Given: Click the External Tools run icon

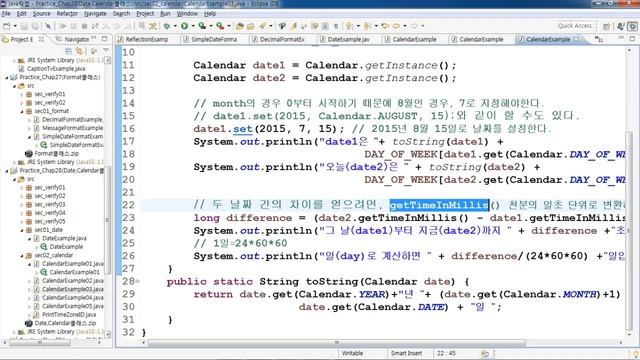Looking at the screenshot, I should [220, 26].
